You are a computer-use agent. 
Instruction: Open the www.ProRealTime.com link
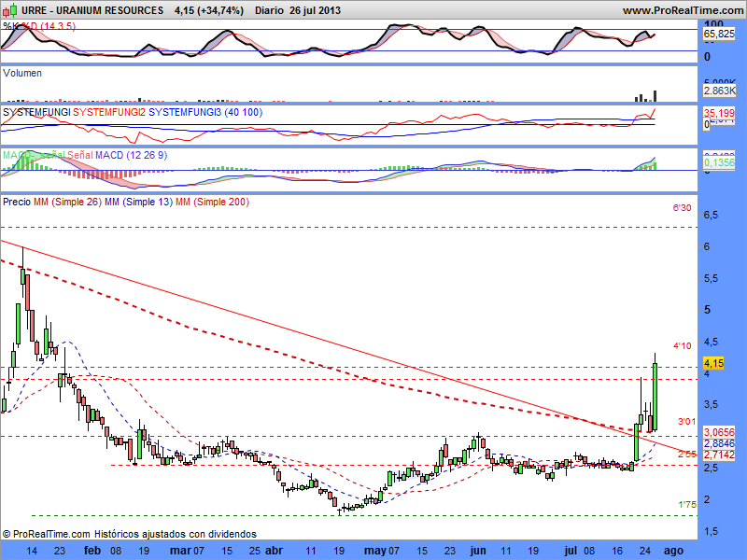683,10
